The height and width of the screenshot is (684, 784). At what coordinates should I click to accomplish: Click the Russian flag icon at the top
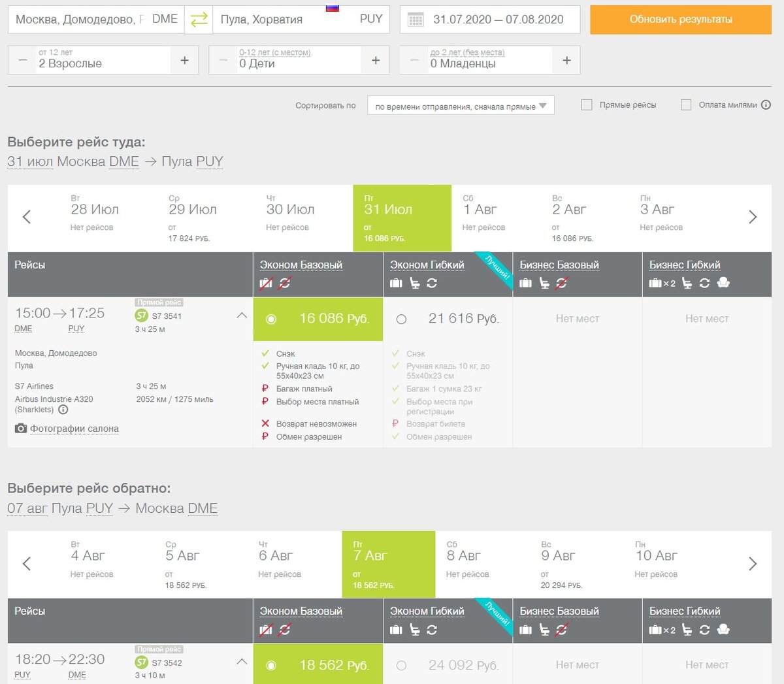(333, 8)
